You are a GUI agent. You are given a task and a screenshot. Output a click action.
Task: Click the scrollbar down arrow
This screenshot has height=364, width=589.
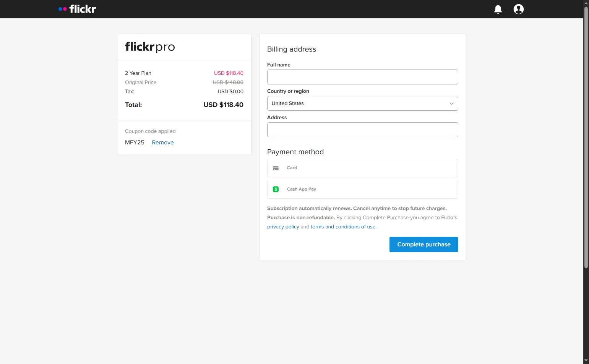tap(586, 361)
